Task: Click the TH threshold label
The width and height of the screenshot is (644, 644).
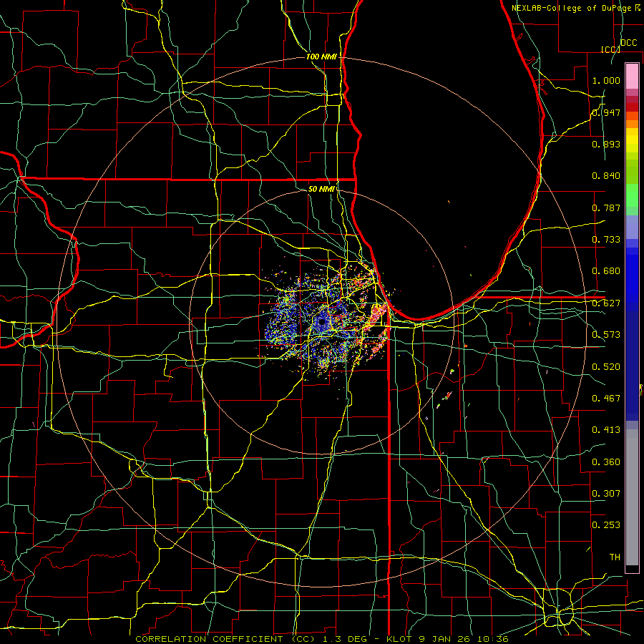Action: [x=615, y=557]
